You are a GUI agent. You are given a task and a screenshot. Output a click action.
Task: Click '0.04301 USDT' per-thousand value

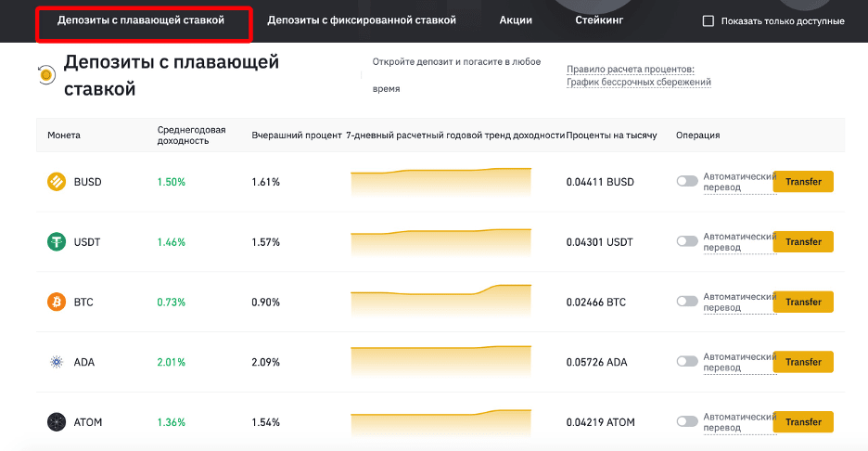pyautogui.click(x=599, y=242)
